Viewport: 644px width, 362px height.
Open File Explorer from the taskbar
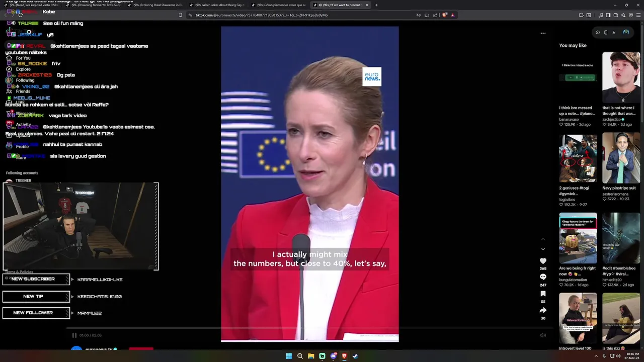click(311, 356)
